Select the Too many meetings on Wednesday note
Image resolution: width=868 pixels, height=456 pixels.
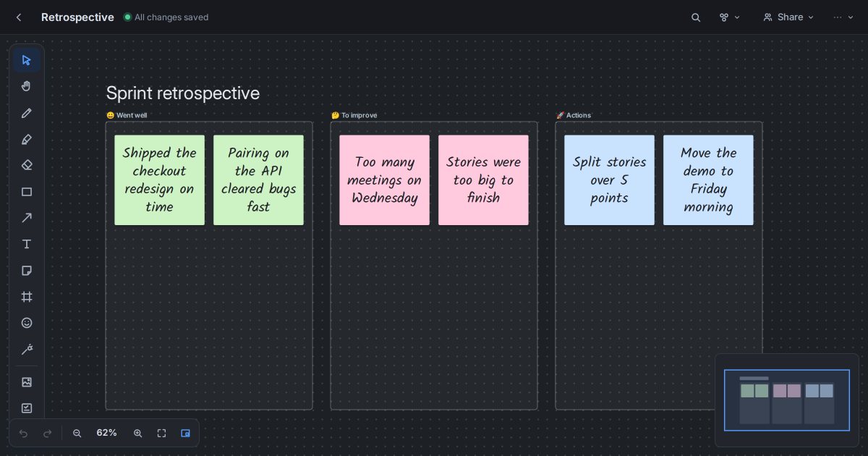point(384,180)
